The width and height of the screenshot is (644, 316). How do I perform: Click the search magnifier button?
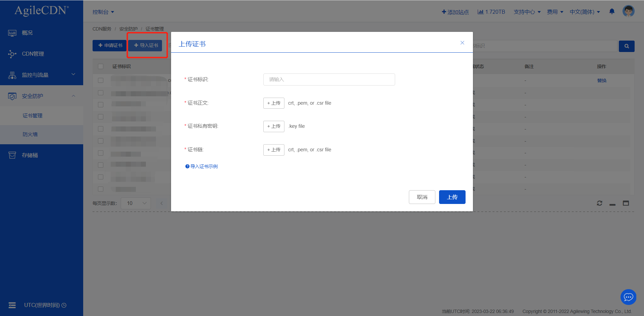(626, 46)
